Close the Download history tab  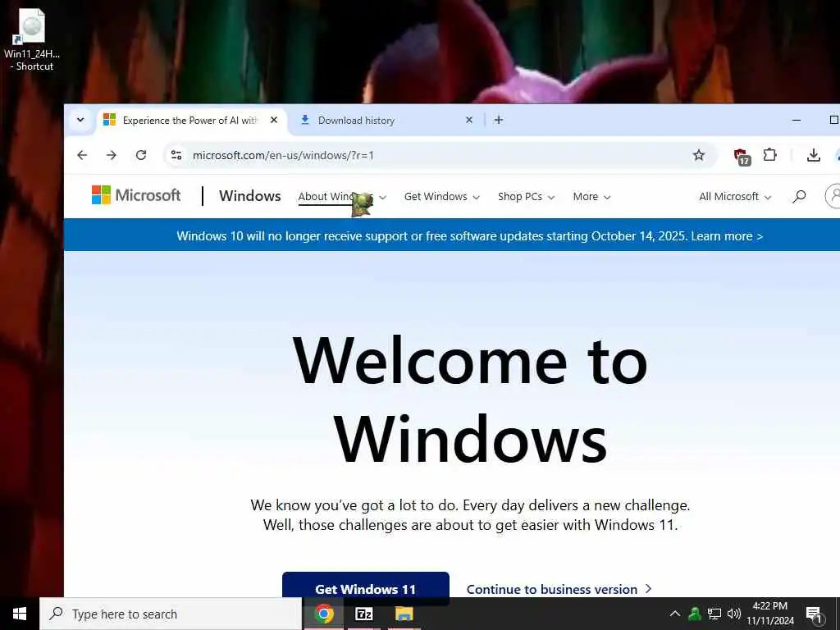click(468, 120)
